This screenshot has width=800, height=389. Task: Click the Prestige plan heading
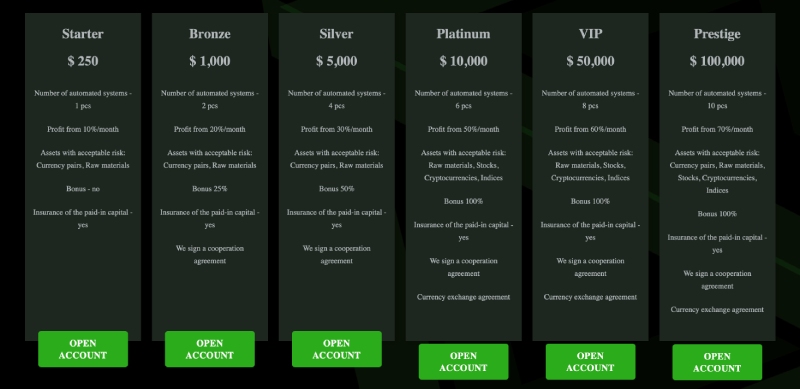[x=717, y=34]
